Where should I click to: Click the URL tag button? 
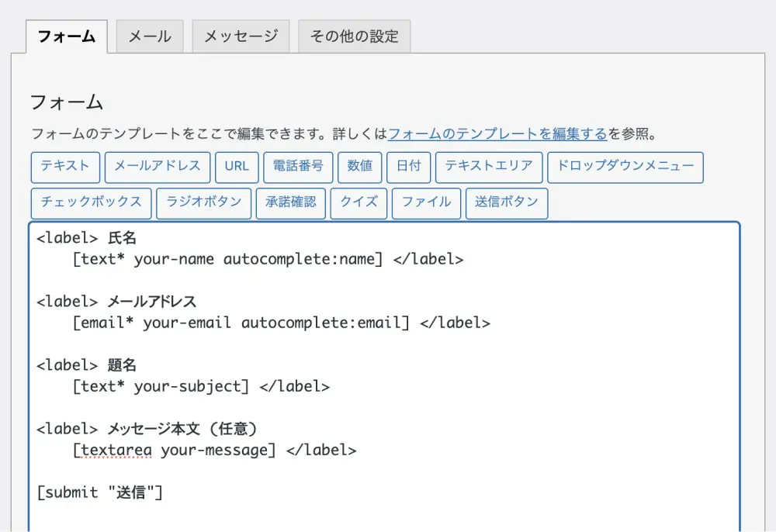click(x=237, y=167)
